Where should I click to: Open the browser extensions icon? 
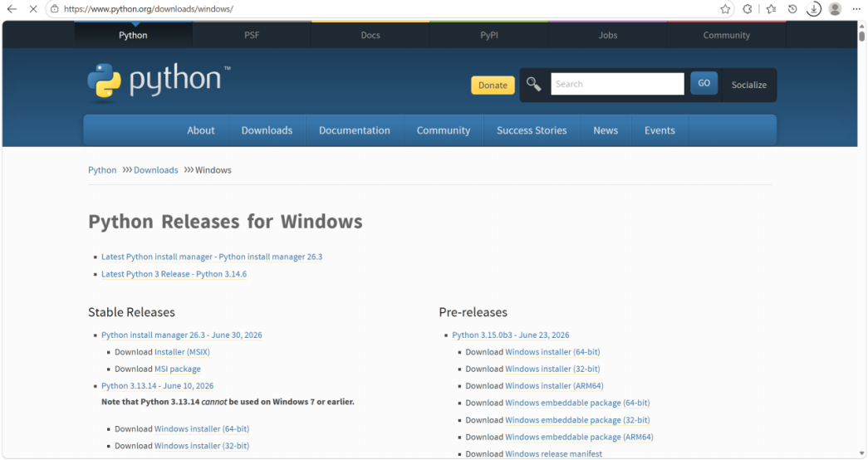click(x=748, y=9)
